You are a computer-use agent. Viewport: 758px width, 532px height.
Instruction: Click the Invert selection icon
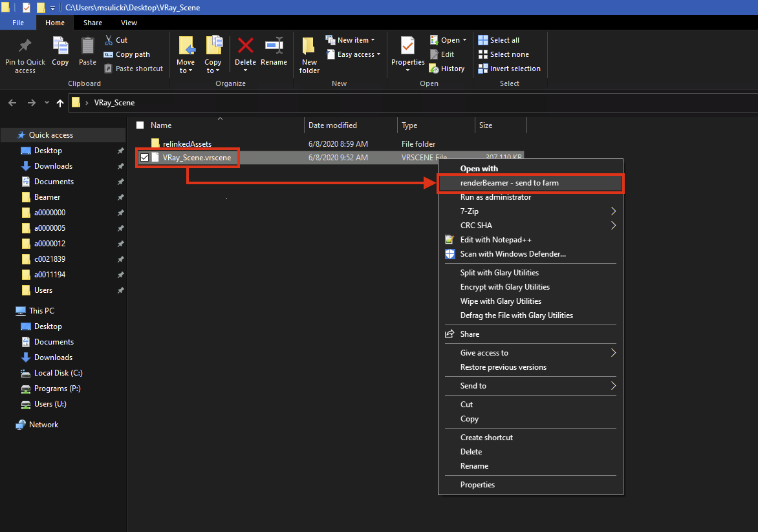(x=483, y=69)
